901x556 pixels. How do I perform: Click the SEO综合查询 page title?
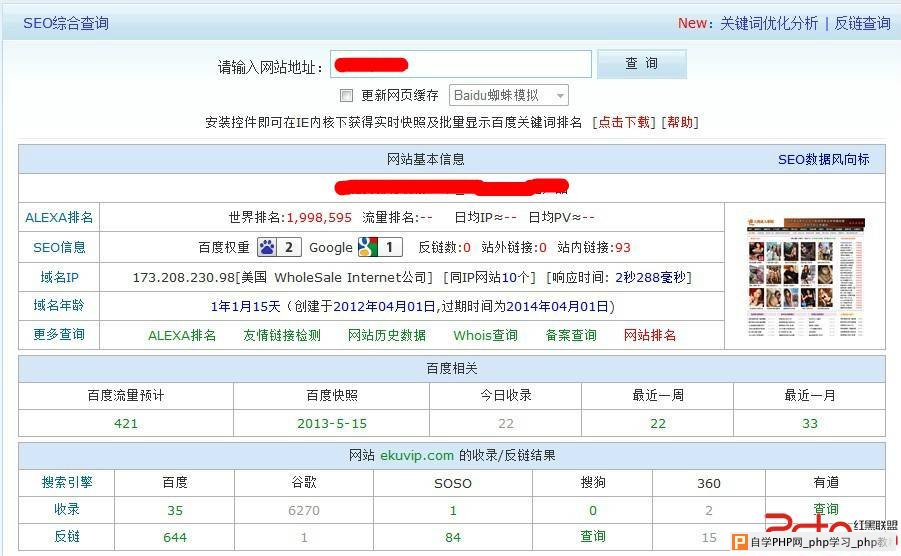point(66,23)
